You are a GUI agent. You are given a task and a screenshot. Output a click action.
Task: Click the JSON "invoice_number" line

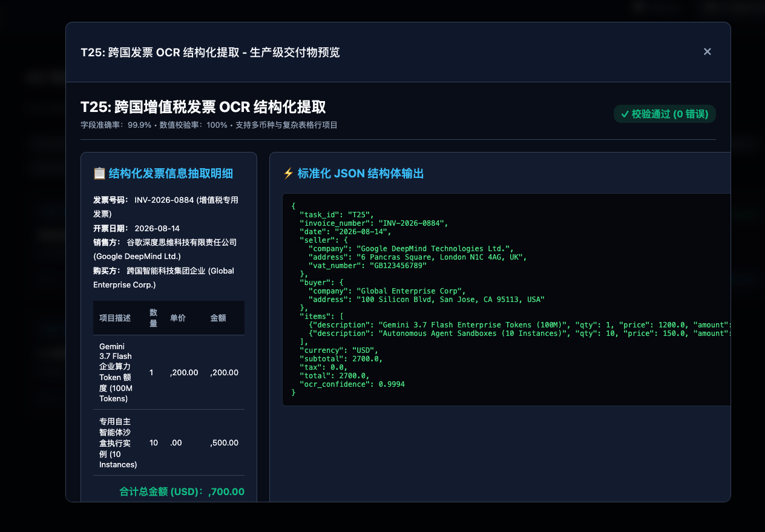373,223
